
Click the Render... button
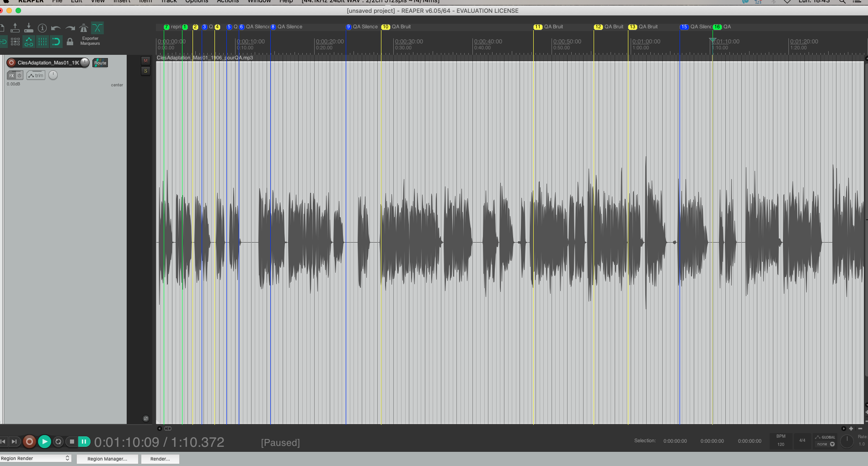tap(160, 459)
